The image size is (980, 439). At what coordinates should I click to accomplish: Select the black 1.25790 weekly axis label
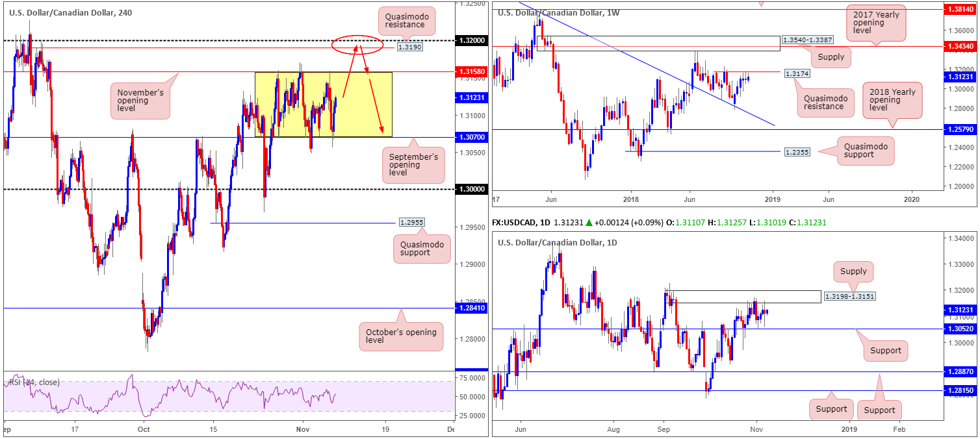pos(959,130)
